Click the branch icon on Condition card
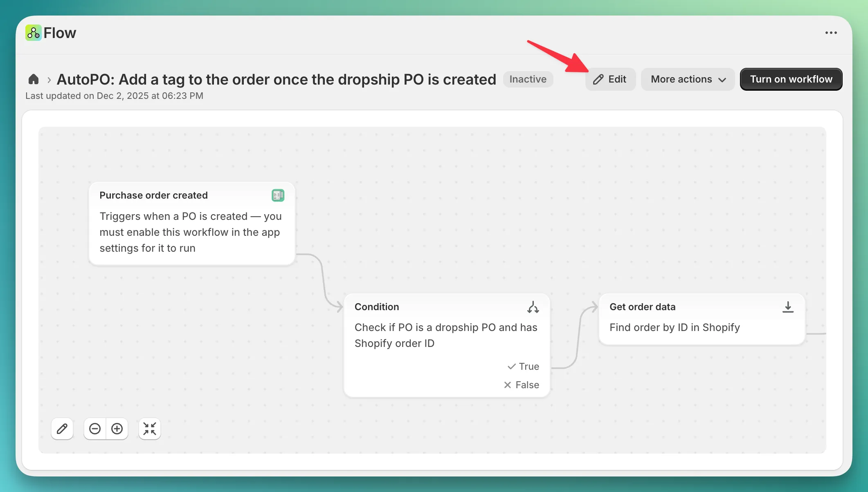This screenshot has height=492, width=868. [533, 307]
